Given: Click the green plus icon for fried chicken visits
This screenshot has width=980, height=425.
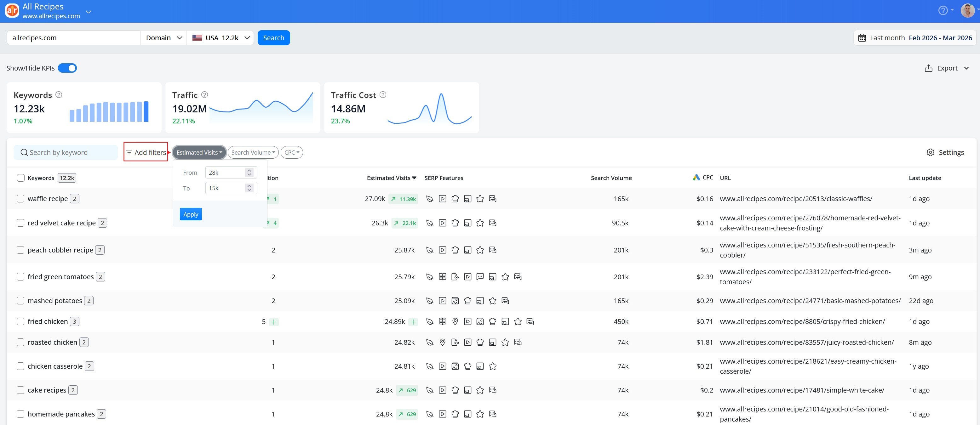Looking at the screenshot, I should coord(413,322).
